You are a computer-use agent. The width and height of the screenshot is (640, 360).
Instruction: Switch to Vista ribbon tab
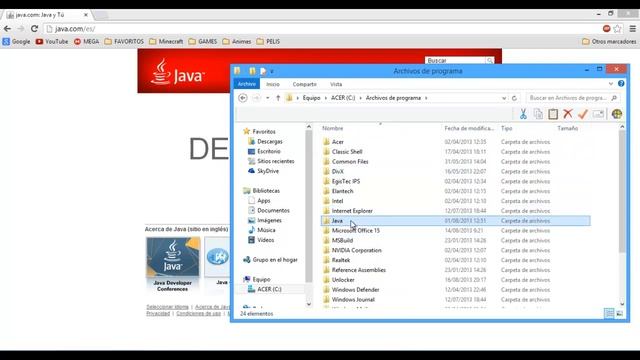(336, 84)
